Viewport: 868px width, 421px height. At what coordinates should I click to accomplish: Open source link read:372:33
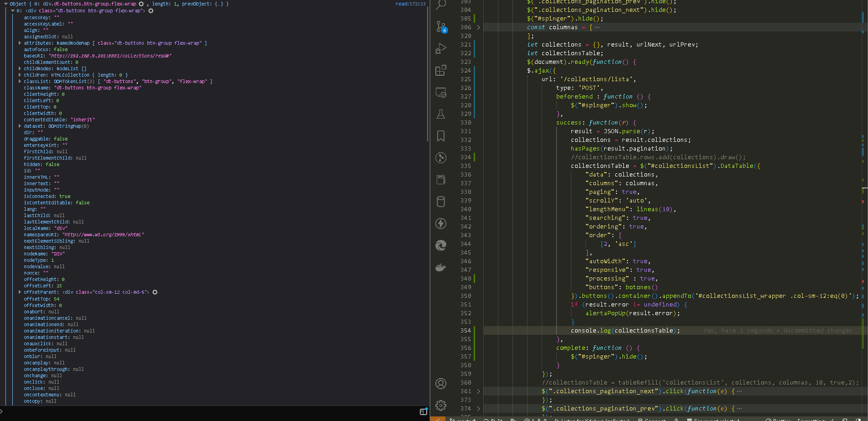click(x=410, y=4)
